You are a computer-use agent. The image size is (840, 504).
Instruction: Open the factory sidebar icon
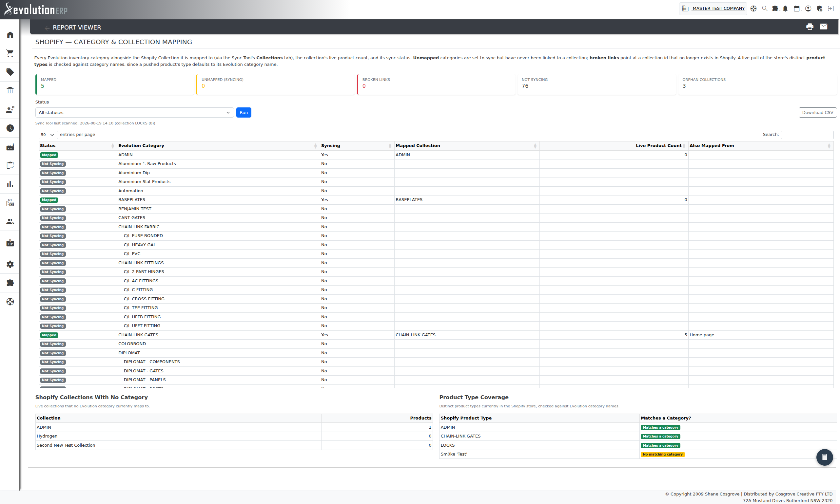[x=10, y=147]
